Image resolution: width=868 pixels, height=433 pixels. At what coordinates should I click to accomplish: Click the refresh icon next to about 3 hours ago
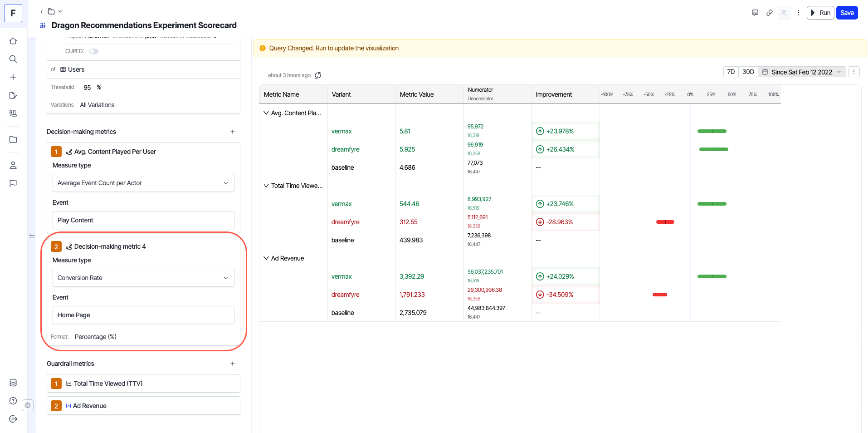tap(318, 75)
